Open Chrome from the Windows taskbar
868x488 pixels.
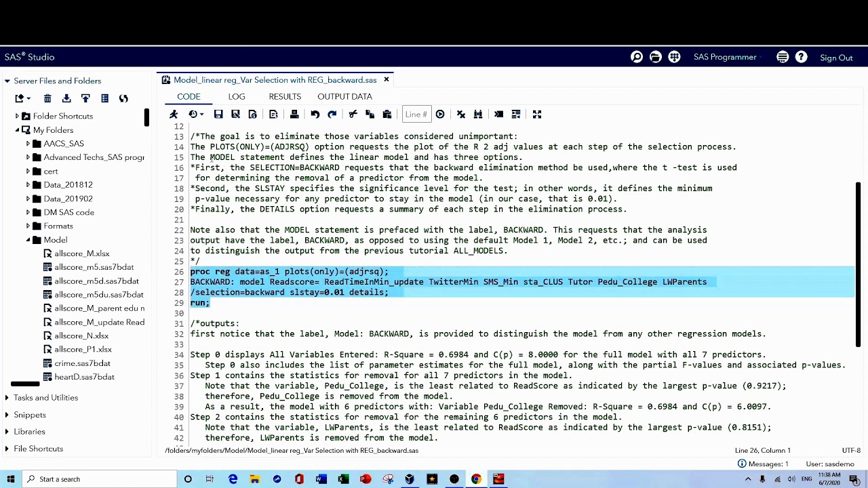pos(476,479)
